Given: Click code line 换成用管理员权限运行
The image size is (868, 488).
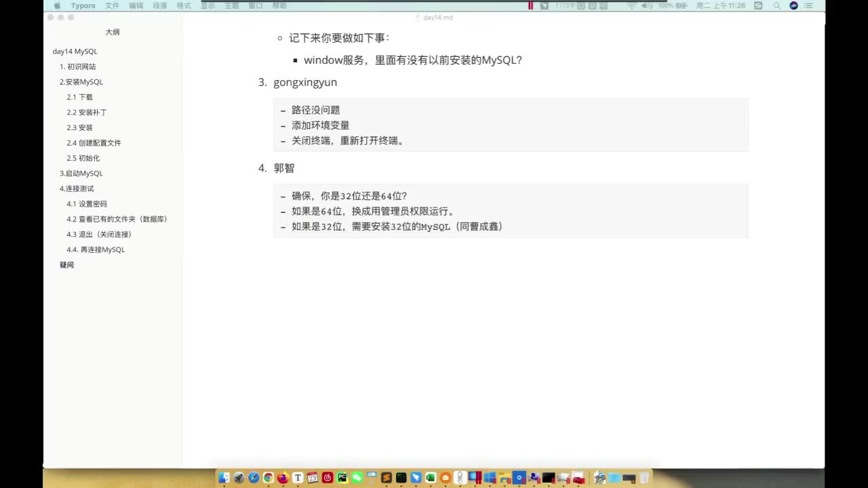Looking at the screenshot, I should point(403,211).
